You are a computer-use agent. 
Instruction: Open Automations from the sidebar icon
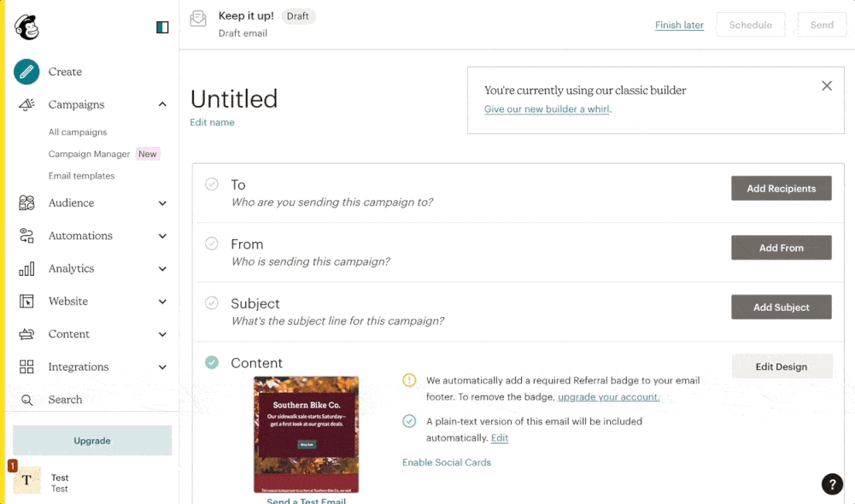[26, 236]
